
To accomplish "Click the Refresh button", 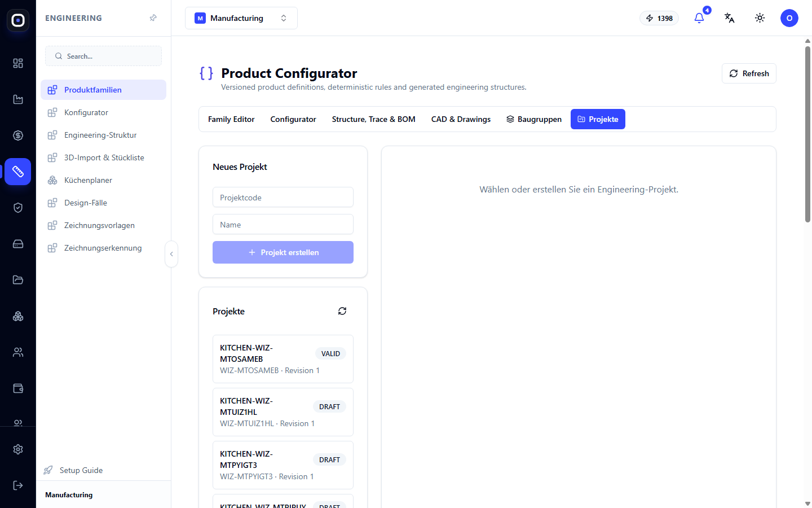I will tap(749, 73).
